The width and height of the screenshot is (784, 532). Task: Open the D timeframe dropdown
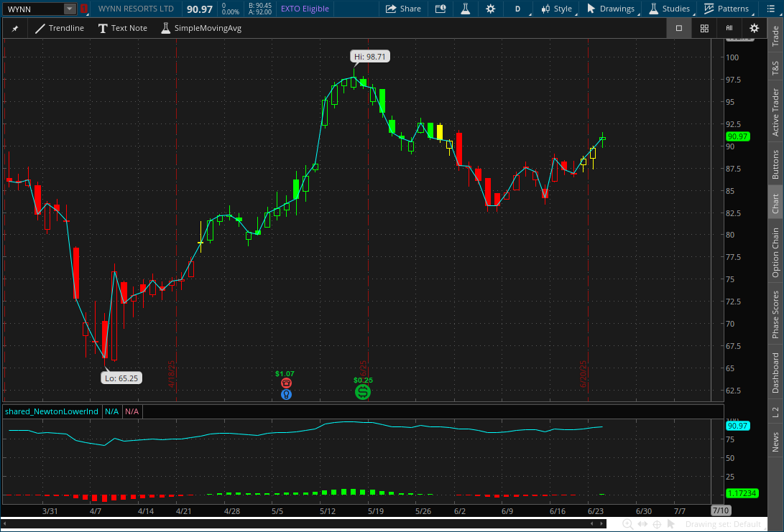(x=518, y=9)
